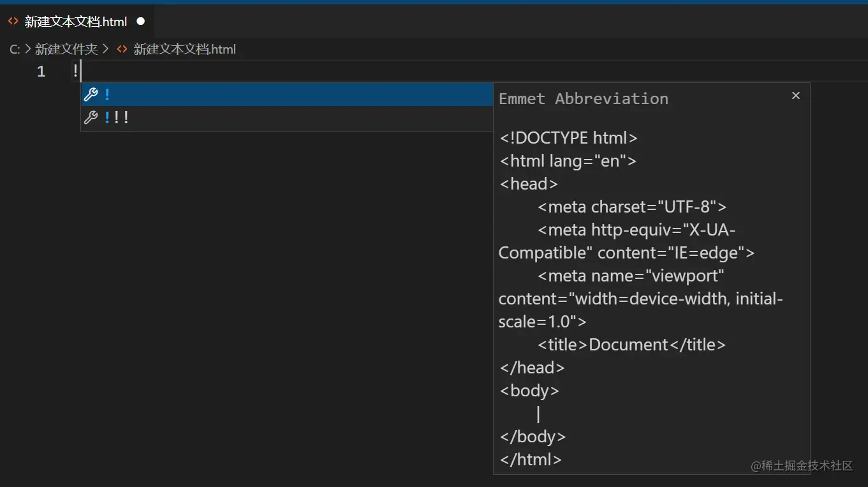Click "</body>" closing tag preview line
The height and width of the screenshot is (487, 868).
[533, 437]
